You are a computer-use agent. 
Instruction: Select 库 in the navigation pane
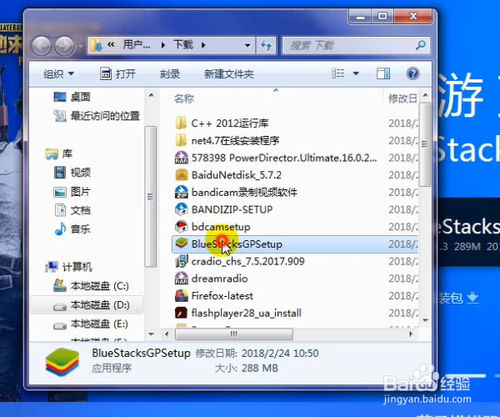(x=67, y=154)
